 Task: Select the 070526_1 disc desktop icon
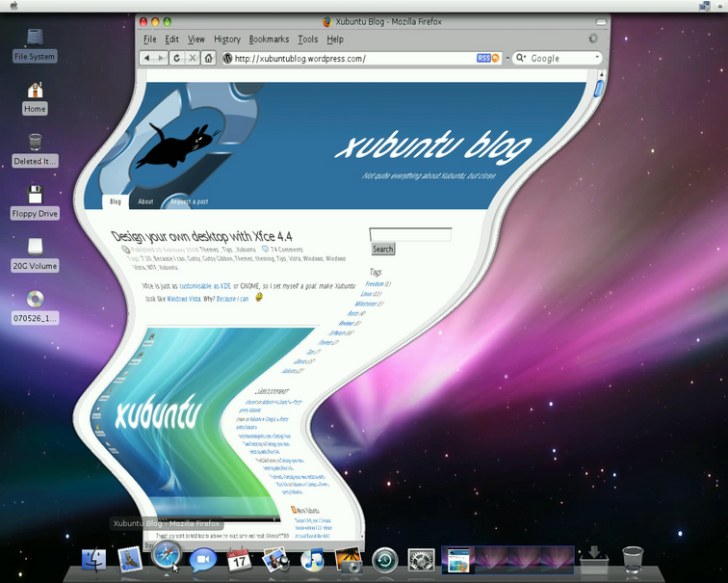coord(35,307)
